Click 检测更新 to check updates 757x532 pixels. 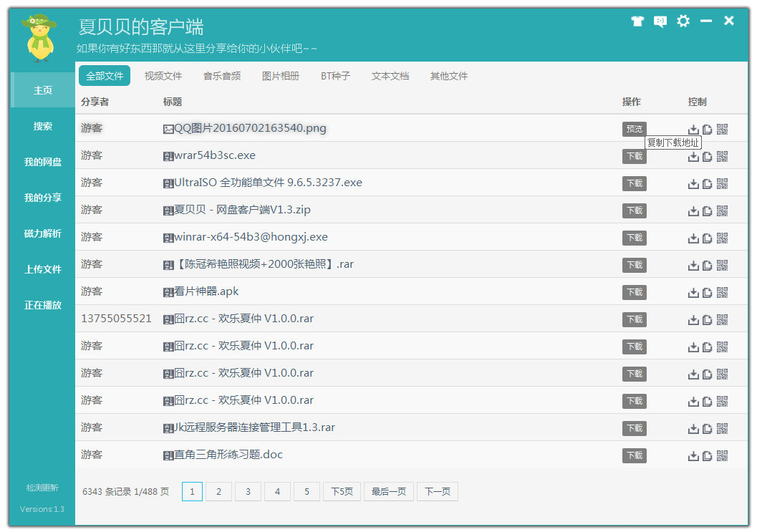click(42, 488)
